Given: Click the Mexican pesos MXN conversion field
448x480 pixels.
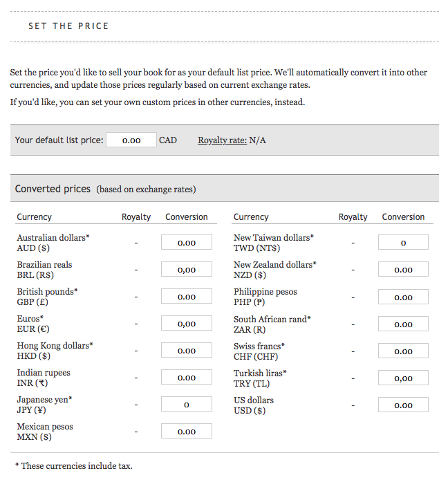Looking at the screenshot, I should [x=187, y=432].
